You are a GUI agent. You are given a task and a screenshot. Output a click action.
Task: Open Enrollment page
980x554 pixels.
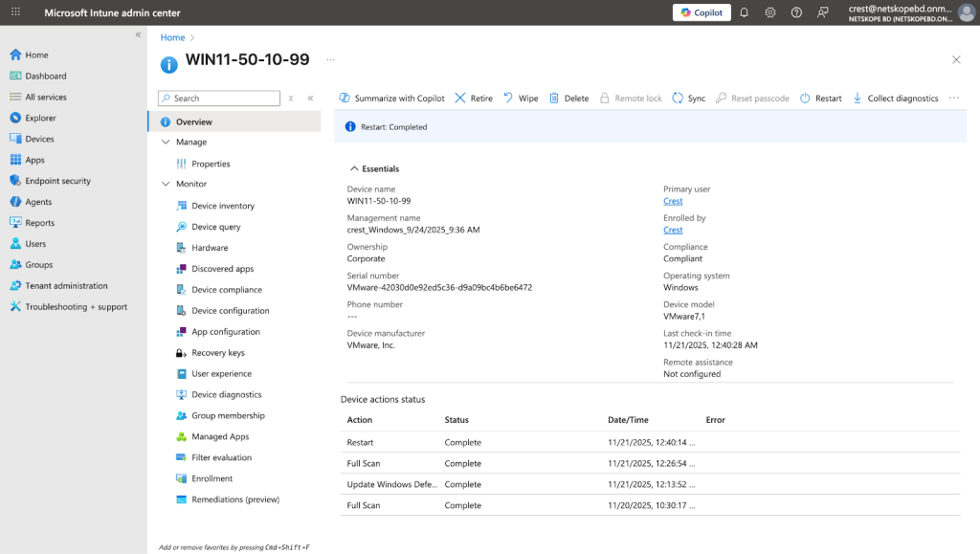(212, 478)
